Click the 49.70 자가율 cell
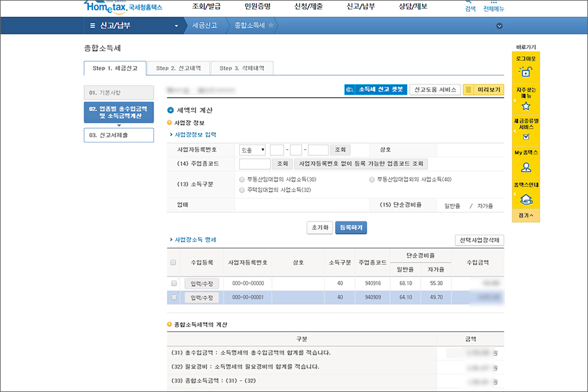 coord(436,297)
